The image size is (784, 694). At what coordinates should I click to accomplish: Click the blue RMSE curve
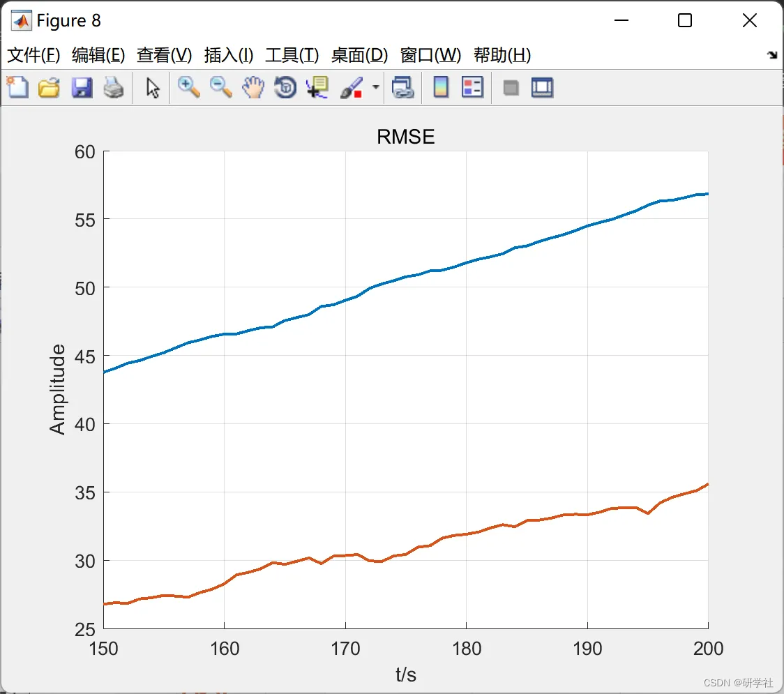tap(405, 276)
